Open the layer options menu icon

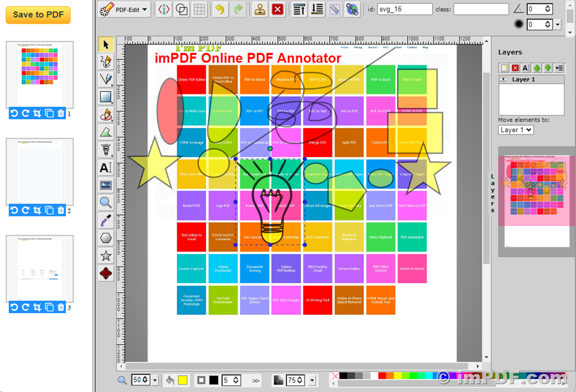(x=559, y=68)
